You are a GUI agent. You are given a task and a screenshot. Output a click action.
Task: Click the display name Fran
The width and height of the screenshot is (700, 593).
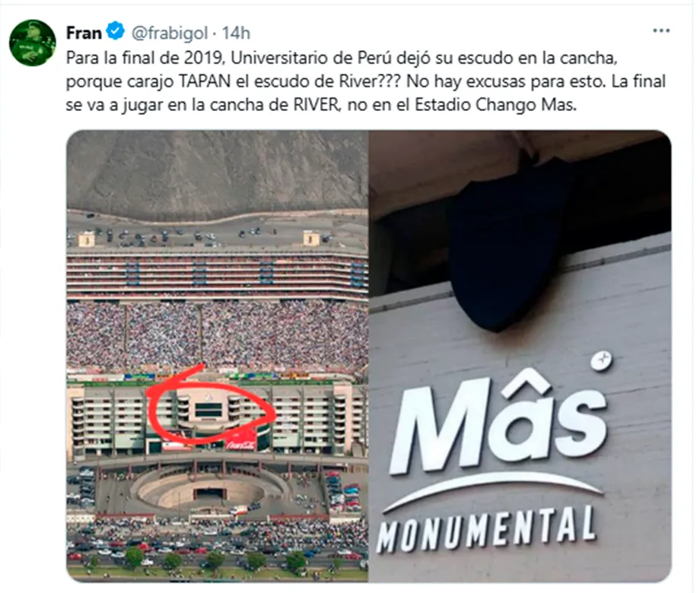click(x=84, y=33)
